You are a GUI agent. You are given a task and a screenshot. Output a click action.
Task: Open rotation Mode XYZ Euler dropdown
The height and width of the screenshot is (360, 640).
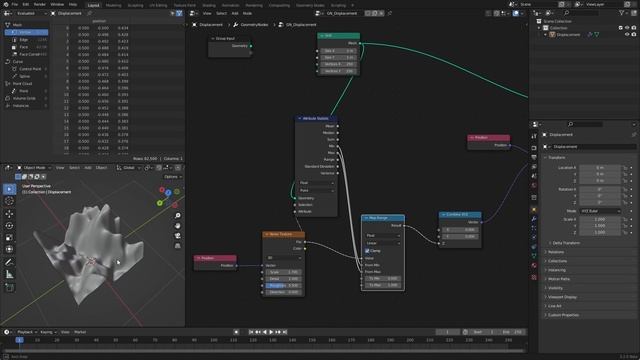pos(600,211)
